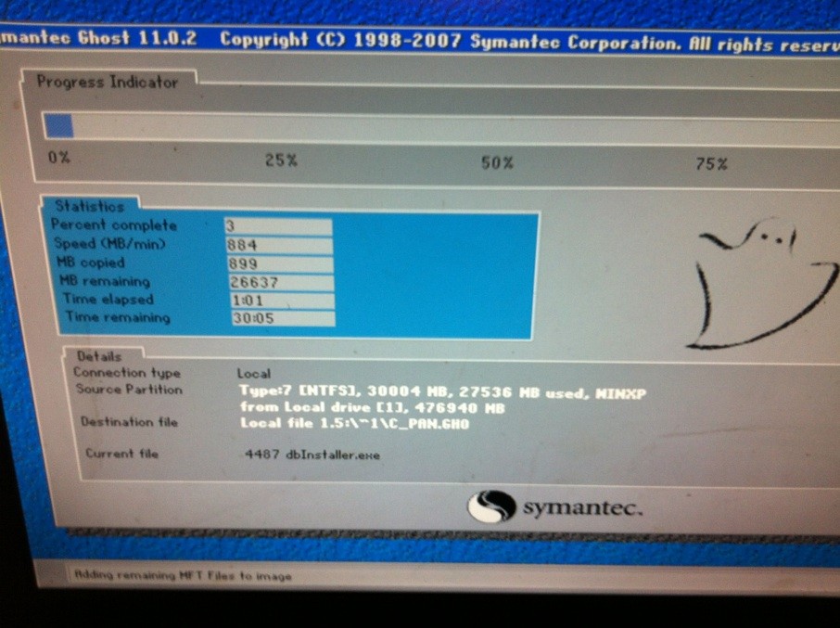Screen dimensions: 840x628
Task: Click the symantec wordmark text
Action: pos(582,506)
